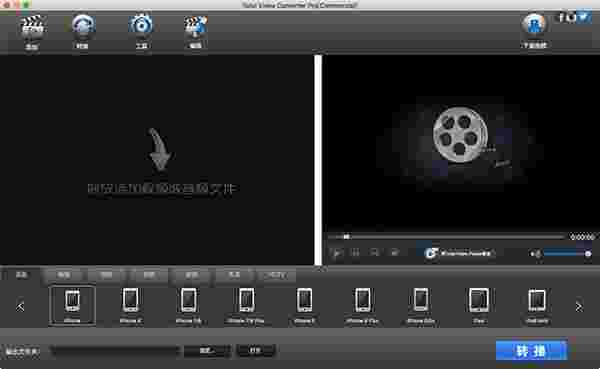Click the circular-arrow icon below the preview
600x369 pixels.
(431, 253)
